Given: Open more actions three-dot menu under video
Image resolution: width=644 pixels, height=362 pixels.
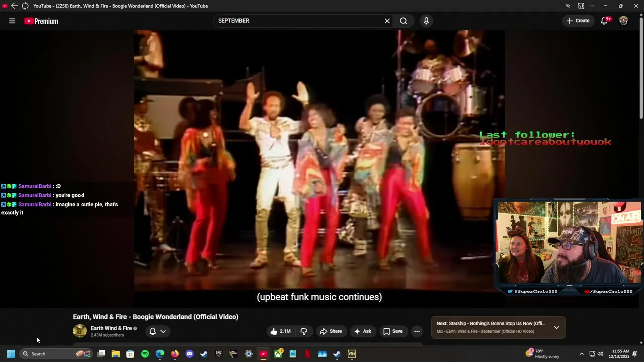Looking at the screenshot, I should 417,331.
